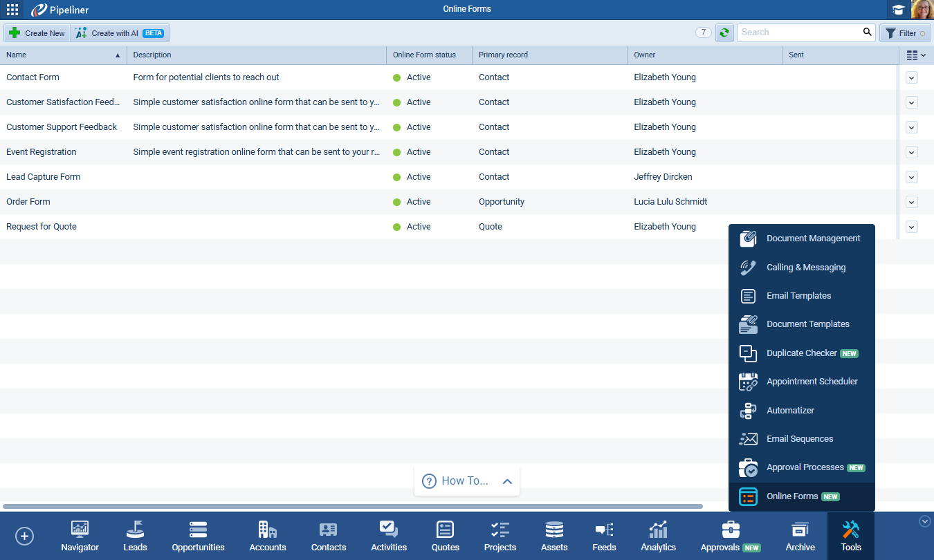Choose Email Templates in Tools menu
The height and width of the screenshot is (560, 934).
801,296
